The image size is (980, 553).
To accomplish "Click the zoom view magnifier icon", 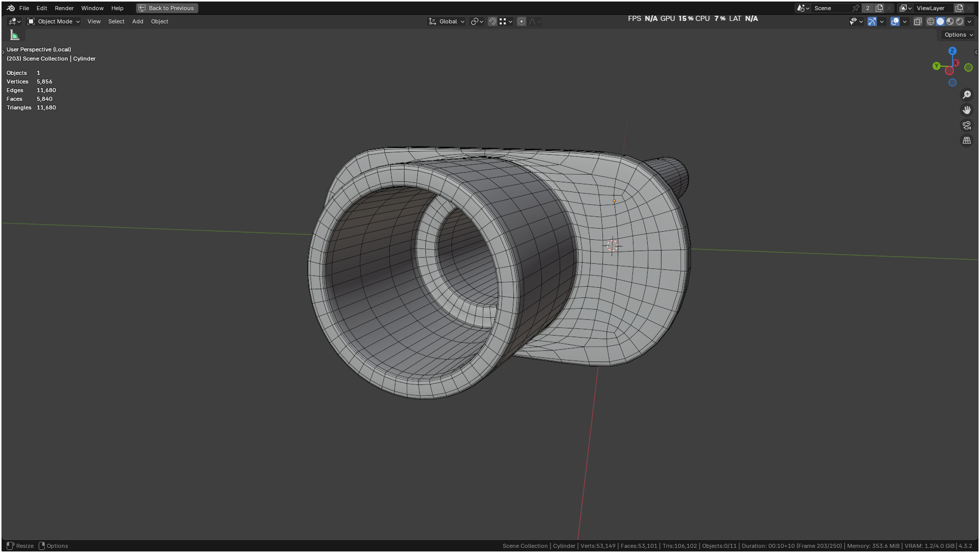I will tap(967, 95).
